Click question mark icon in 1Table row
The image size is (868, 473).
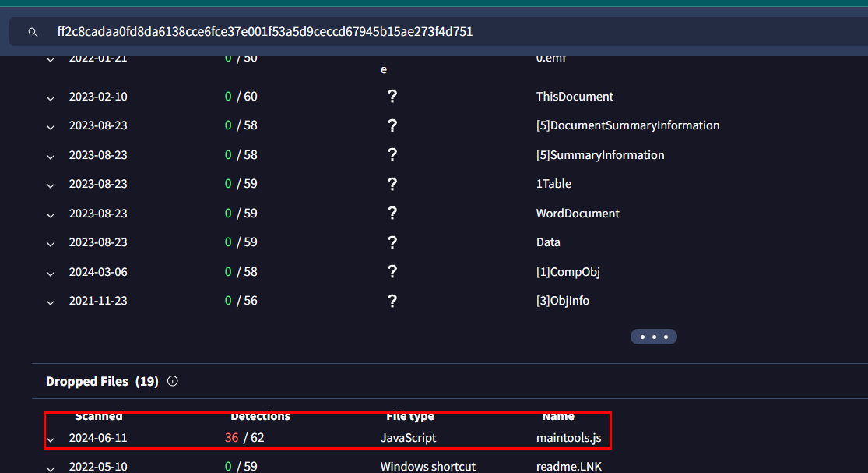tap(392, 184)
